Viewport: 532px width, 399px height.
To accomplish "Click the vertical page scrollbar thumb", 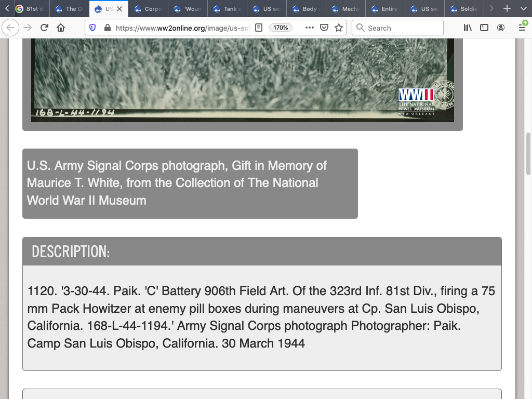I will 528,153.
